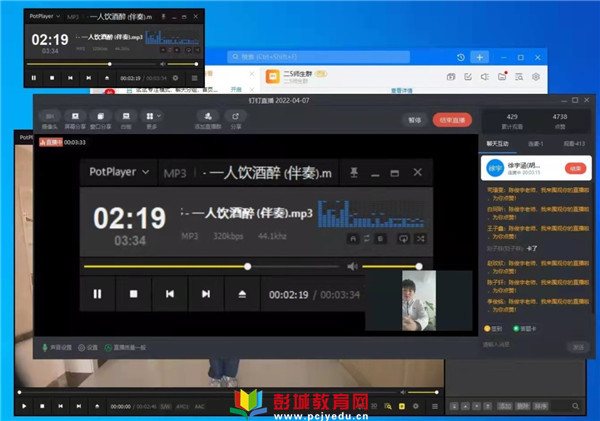Click 暂停 pause live button
Image resolution: width=600 pixels, height=421 pixels.
pos(414,120)
